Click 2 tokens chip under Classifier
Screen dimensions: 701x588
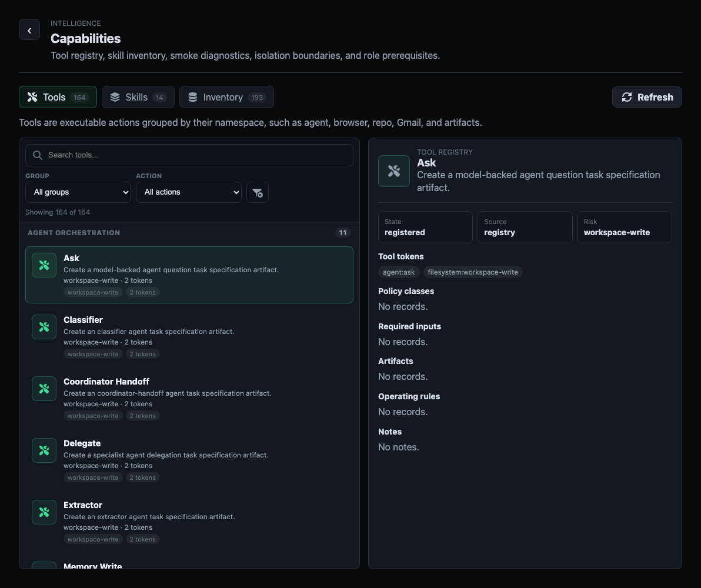143,354
